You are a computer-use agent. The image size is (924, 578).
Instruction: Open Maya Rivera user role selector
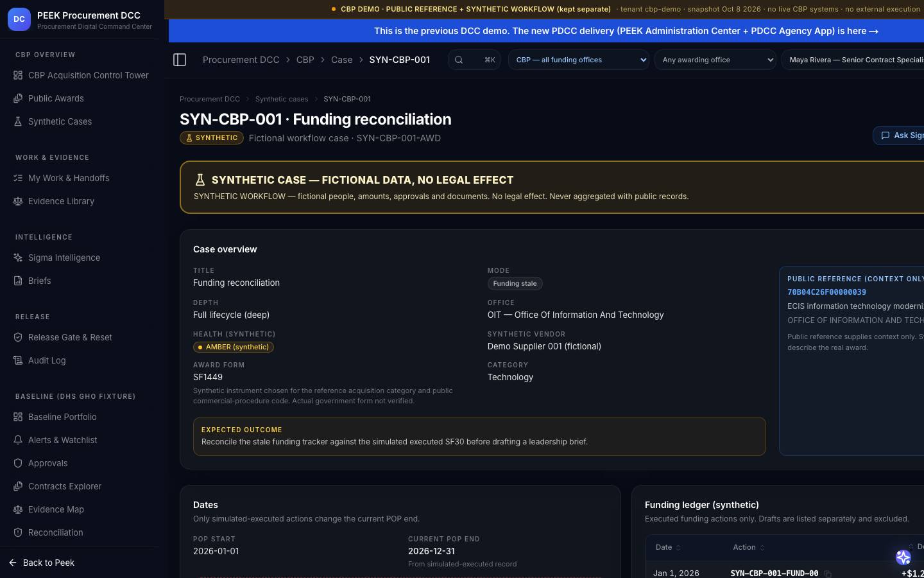(853, 60)
